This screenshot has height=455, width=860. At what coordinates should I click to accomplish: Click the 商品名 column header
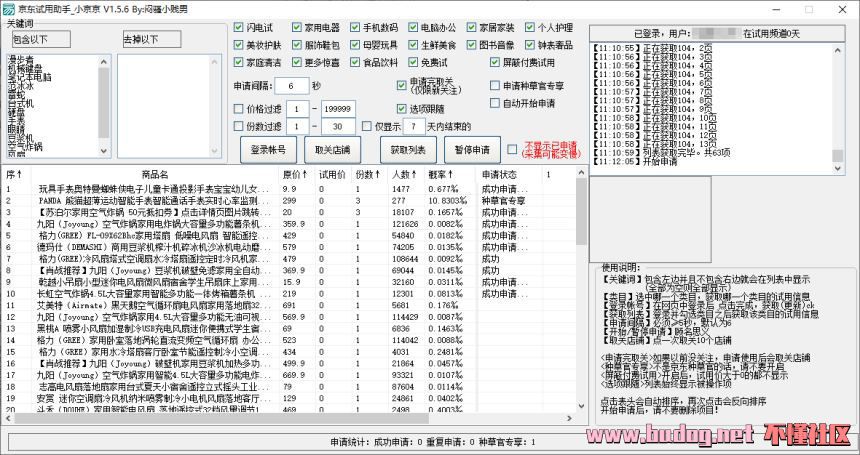pyautogui.click(x=155, y=174)
